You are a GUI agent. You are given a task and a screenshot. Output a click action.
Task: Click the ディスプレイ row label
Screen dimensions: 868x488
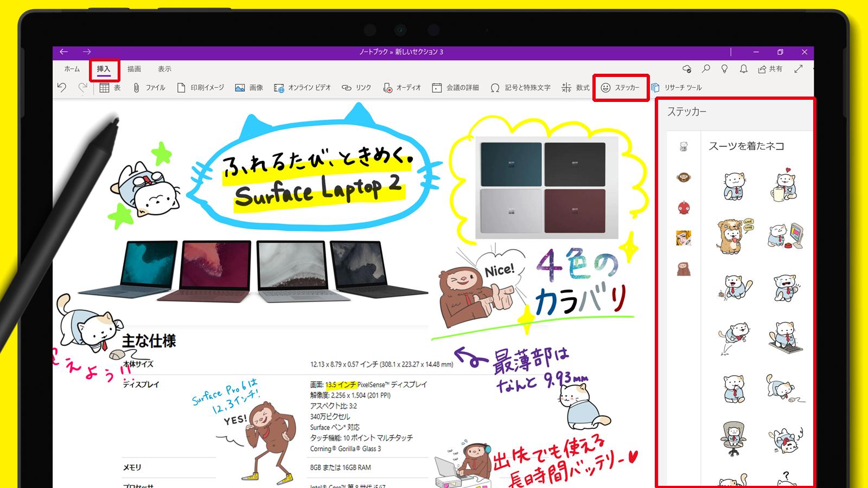coord(141,384)
